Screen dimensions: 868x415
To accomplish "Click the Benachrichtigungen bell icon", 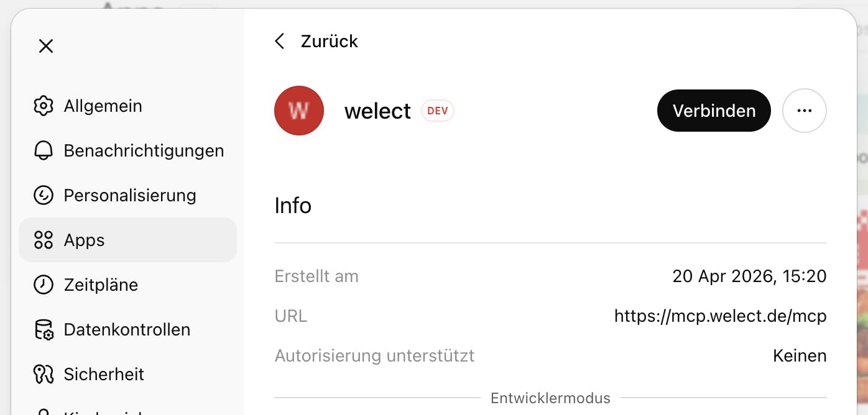I will (44, 150).
